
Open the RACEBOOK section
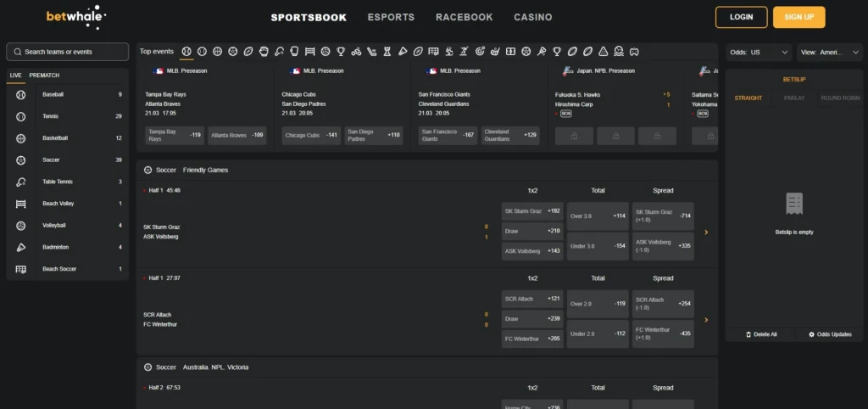pyautogui.click(x=464, y=17)
